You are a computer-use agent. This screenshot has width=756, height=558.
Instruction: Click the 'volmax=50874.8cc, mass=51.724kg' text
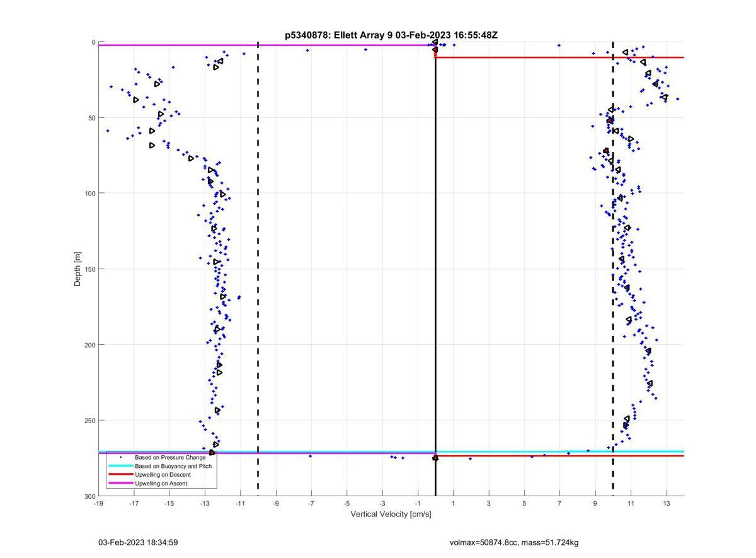(514, 542)
